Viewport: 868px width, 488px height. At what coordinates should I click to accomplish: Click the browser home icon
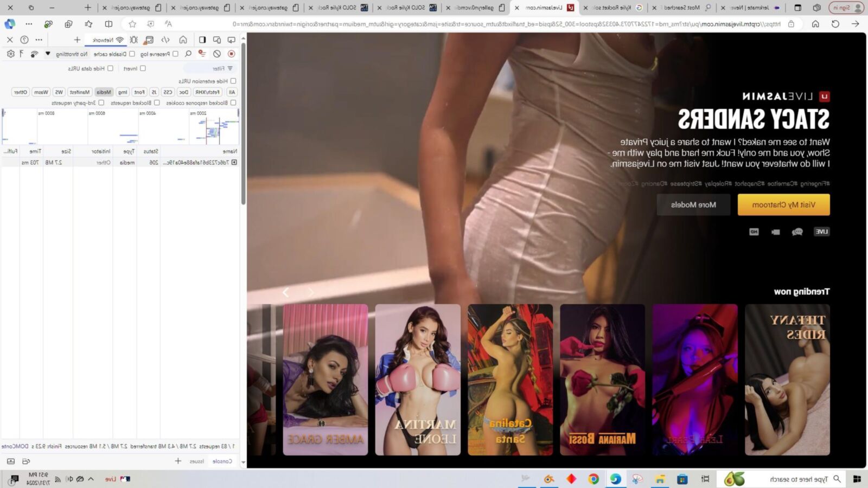[x=815, y=24]
